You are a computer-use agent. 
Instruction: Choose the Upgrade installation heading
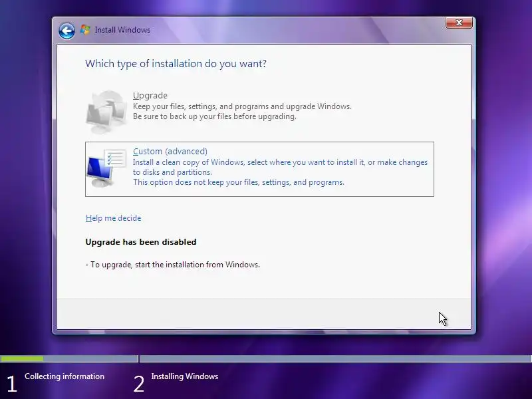(150, 96)
